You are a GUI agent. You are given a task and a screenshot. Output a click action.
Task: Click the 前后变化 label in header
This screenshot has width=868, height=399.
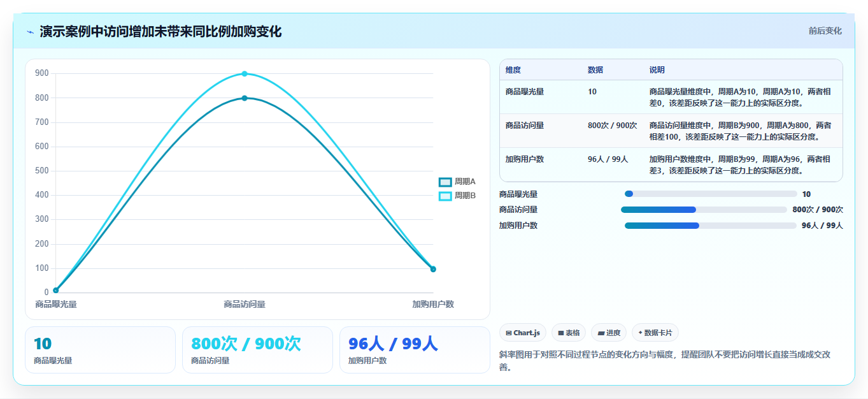point(825,31)
